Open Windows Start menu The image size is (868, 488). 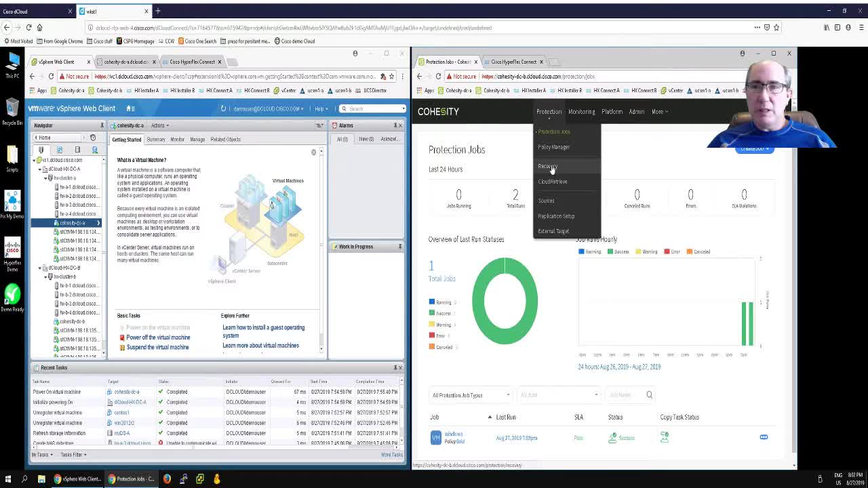[7, 479]
